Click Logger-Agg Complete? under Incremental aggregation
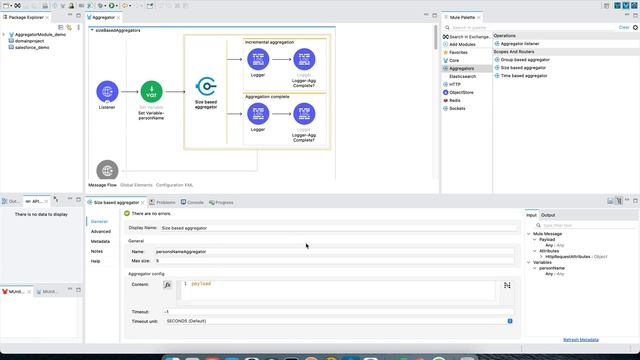Viewport: 640px width, 360px height. (x=304, y=59)
